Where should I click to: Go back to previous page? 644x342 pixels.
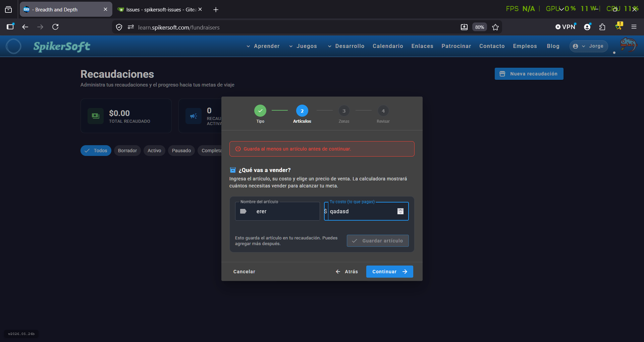[x=25, y=27]
